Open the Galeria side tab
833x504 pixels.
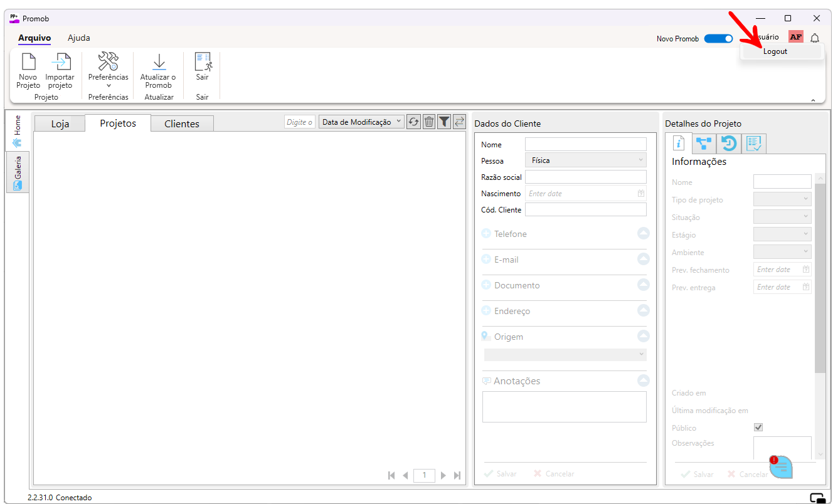click(18, 173)
